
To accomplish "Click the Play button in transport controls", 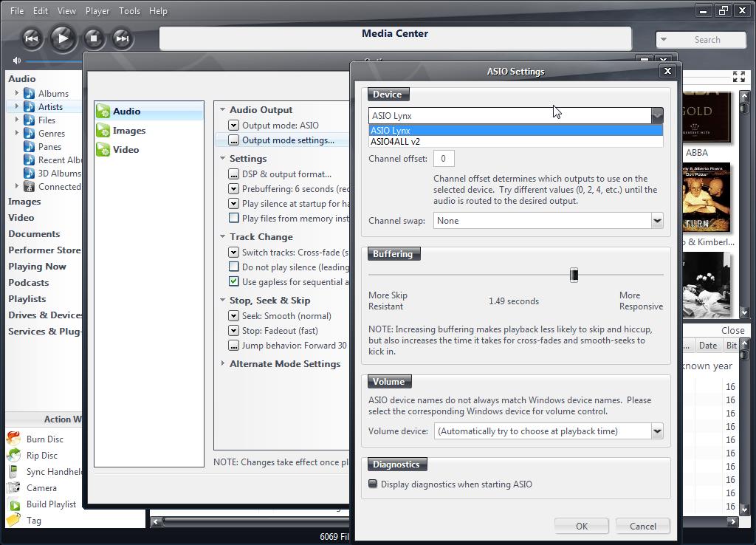I will [63, 38].
